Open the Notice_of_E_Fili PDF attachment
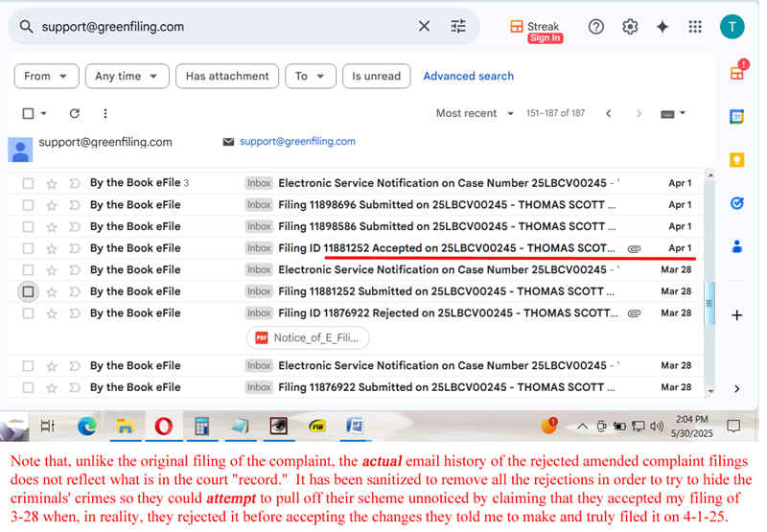Screen dimensions: 767x532 point(308,337)
